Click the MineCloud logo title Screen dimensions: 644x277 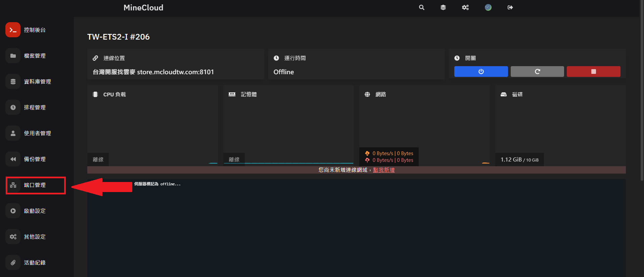click(x=143, y=8)
